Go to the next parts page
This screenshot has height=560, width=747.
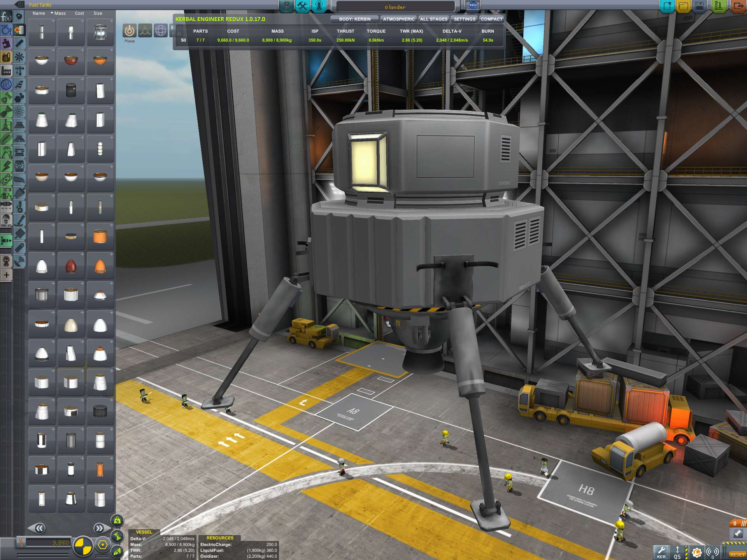99,528
